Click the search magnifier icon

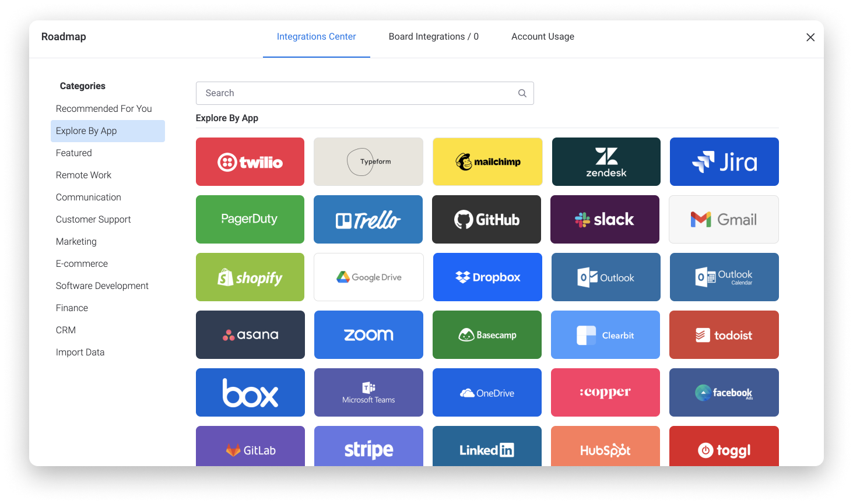pos(522,93)
